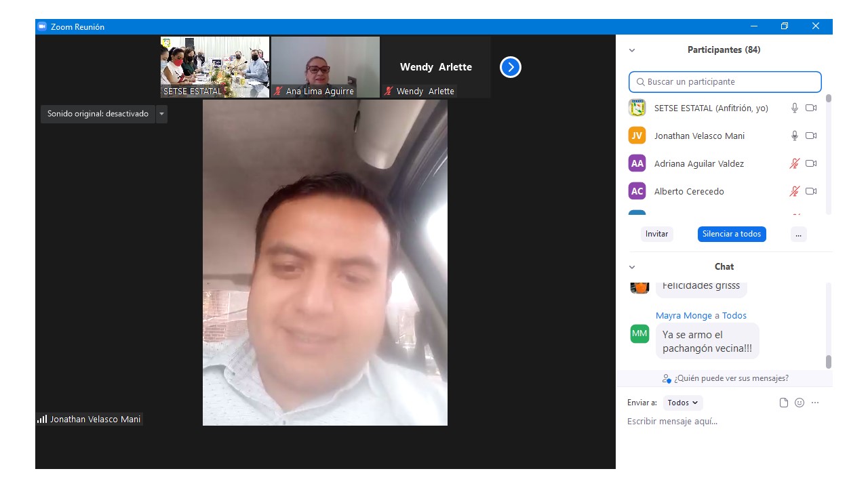Image resolution: width=868 pixels, height=488 pixels.
Task: Click the Ya se armo el pachangón message
Action: [707, 342]
